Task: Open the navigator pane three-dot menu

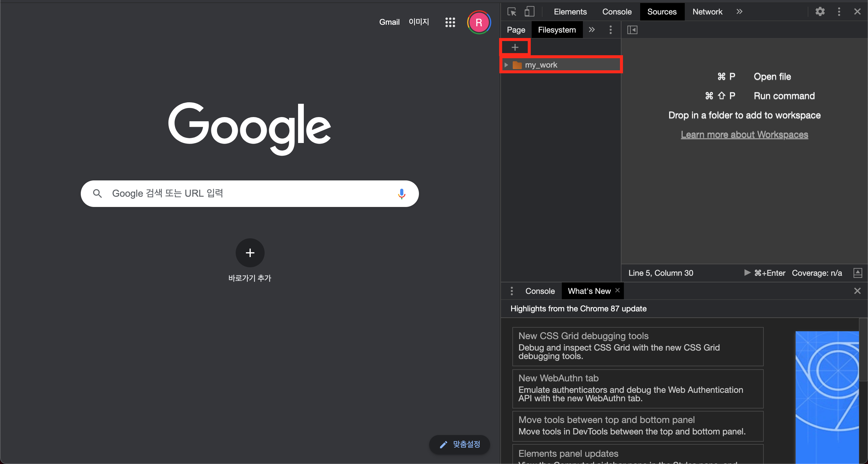Action: [610, 30]
